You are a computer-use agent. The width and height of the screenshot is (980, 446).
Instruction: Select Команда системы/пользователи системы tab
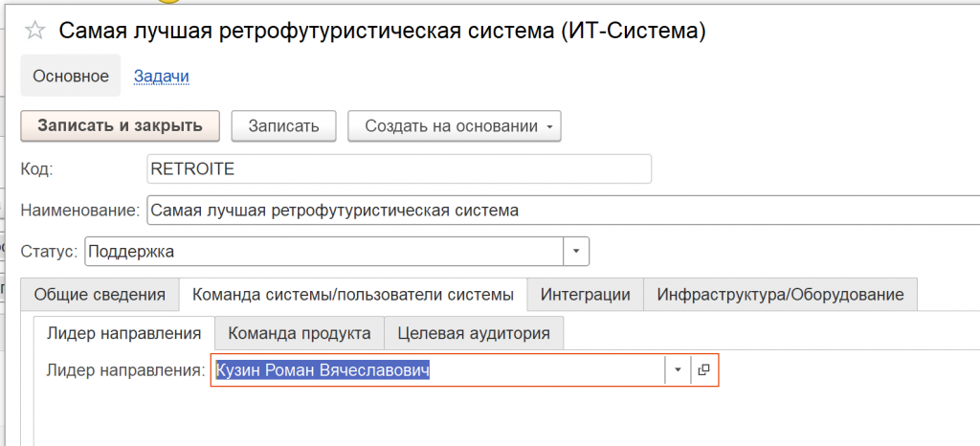pos(353,295)
